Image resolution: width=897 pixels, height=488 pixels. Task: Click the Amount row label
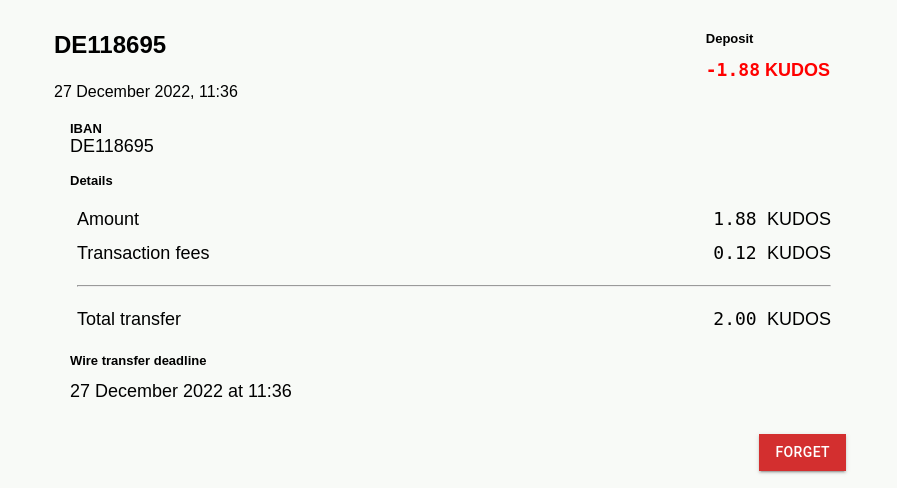[108, 219]
